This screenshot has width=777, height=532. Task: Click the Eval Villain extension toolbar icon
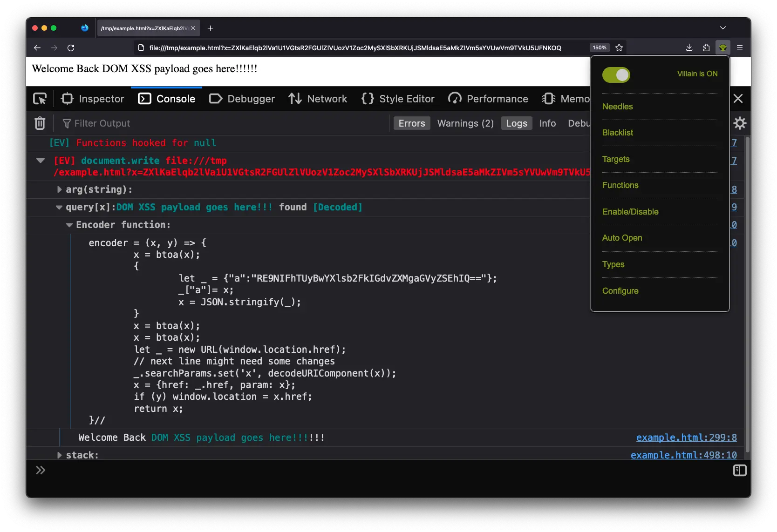(x=722, y=47)
